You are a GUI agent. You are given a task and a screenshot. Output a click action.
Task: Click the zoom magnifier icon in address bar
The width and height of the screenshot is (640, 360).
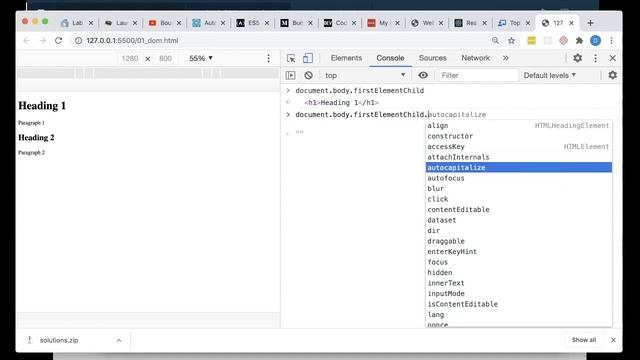[495, 40]
